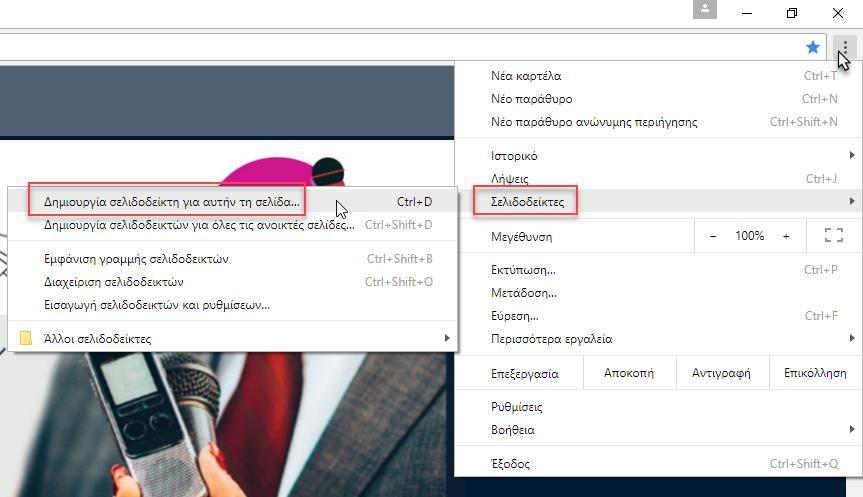Close the Chrome window
The image size is (863, 497).
[x=838, y=13]
